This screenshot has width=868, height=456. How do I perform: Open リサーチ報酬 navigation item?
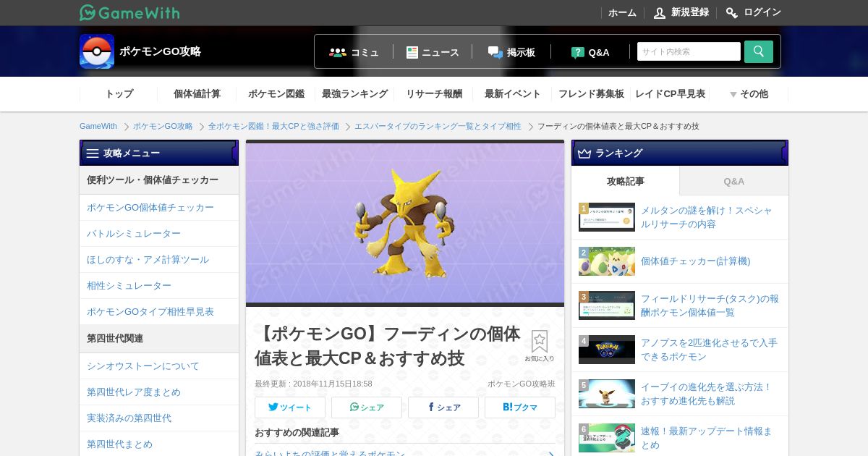(x=434, y=94)
